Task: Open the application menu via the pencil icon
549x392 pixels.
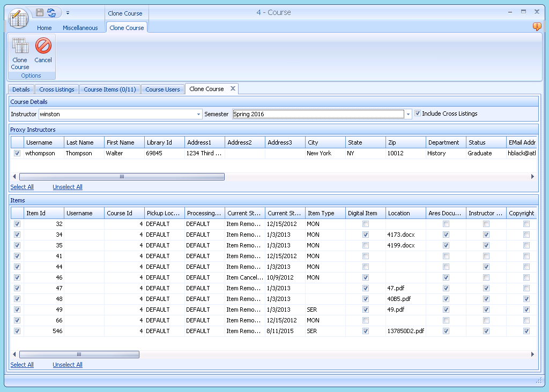Action: tap(18, 18)
